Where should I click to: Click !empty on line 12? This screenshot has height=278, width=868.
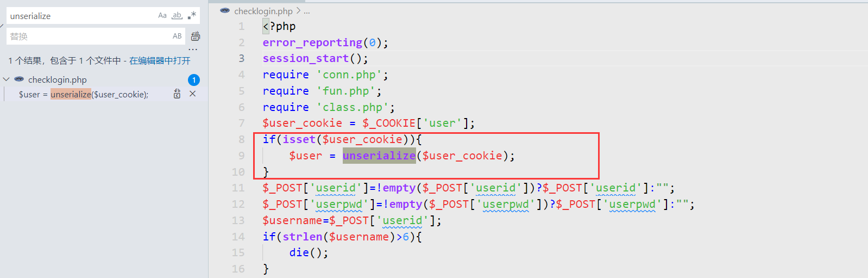click(402, 204)
